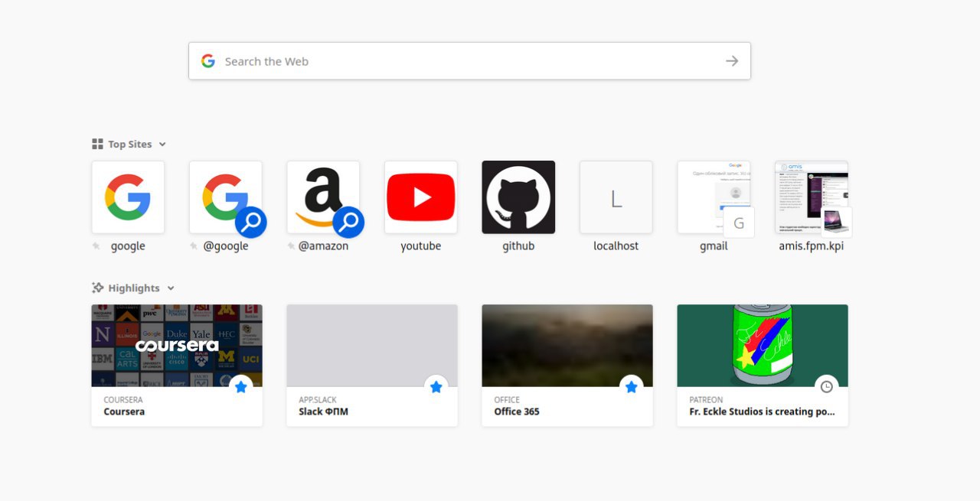Open the gmail top site tile
Image resolution: width=980 pixels, height=501 pixels.
coord(714,197)
